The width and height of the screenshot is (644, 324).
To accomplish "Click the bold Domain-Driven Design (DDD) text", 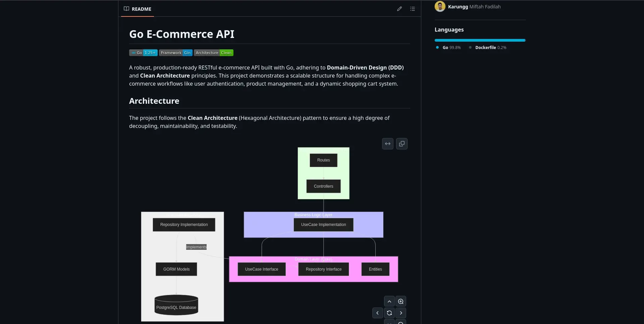I will pos(365,67).
